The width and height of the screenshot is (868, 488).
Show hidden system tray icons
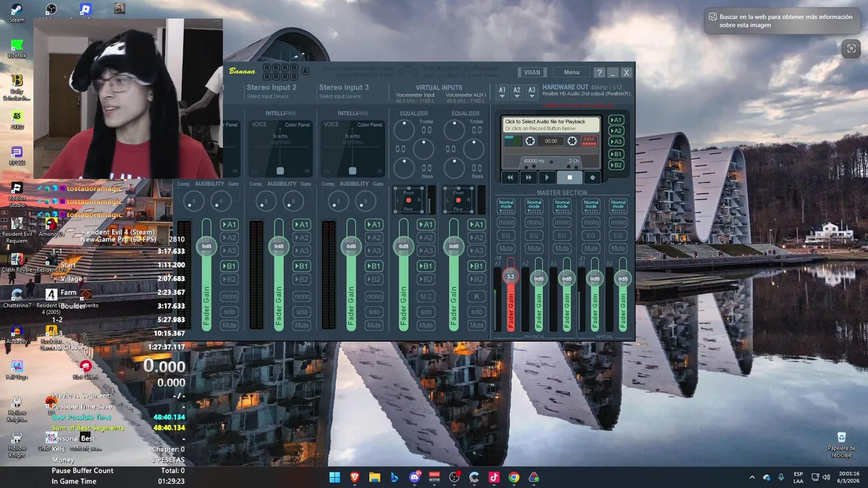(x=751, y=477)
